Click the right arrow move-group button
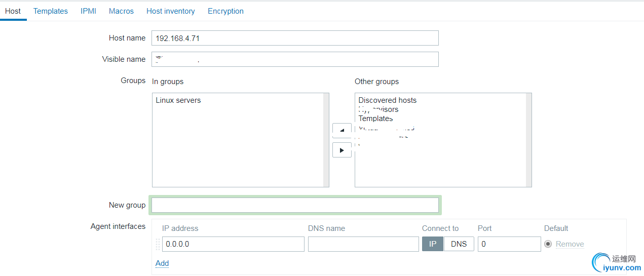Image resolution: width=644 pixels, height=276 pixels. pyautogui.click(x=342, y=150)
